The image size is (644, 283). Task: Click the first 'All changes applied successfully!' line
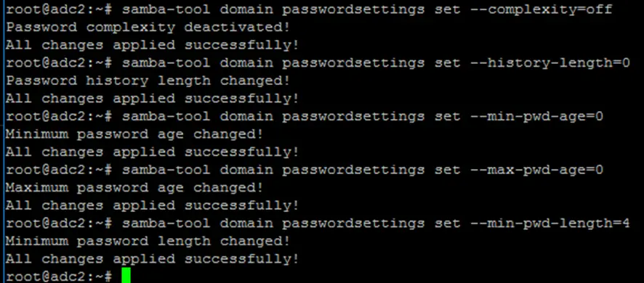(152, 45)
